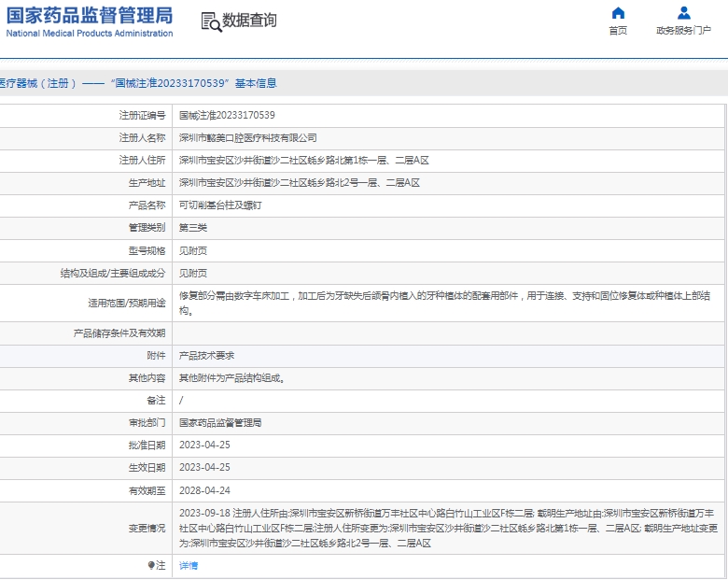
Task: Click the 管理类别 field label
Action: (x=147, y=228)
